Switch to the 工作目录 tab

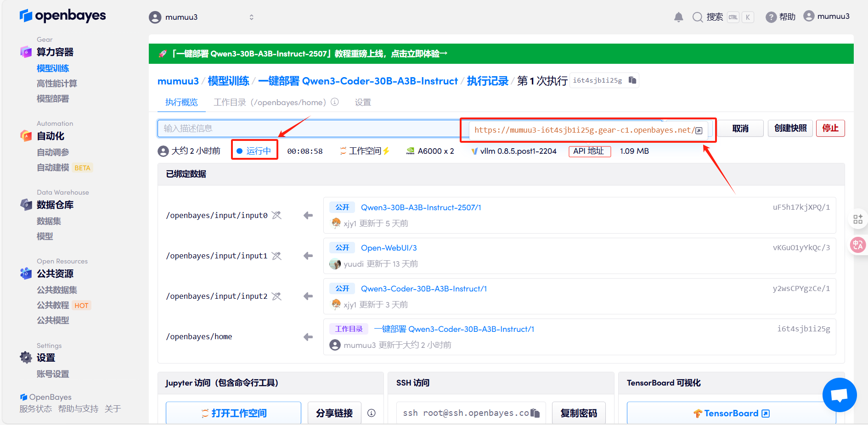pyautogui.click(x=230, y=102)
